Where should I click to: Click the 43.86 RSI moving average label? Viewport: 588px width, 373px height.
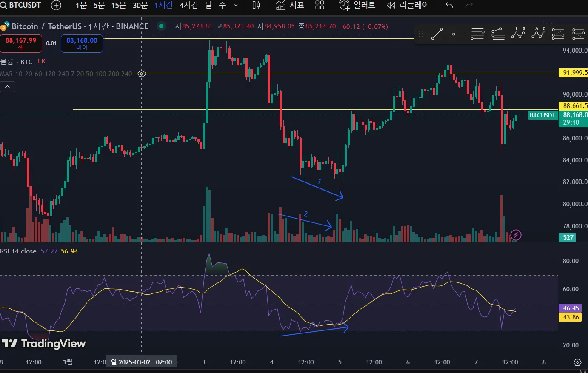pos(571,317)
